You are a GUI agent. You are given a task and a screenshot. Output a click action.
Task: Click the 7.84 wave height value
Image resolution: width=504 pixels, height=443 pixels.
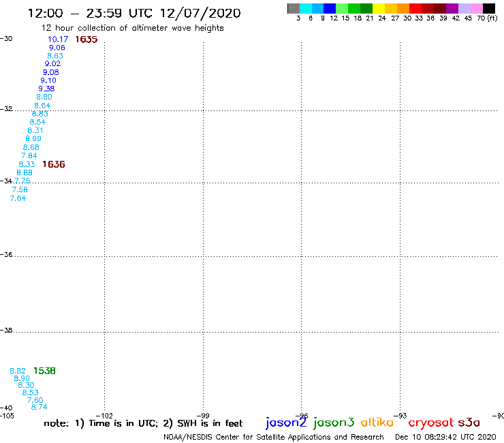tap(29, 155)
